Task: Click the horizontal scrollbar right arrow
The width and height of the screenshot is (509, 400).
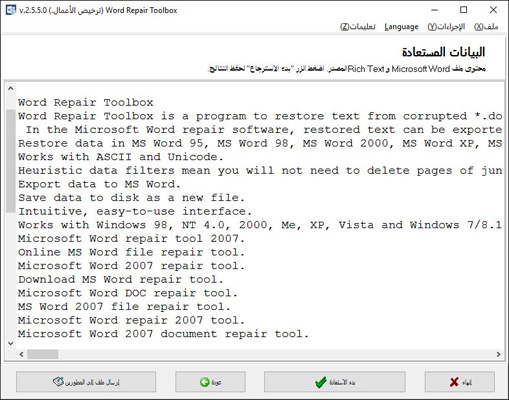Action: coord(498,354)
